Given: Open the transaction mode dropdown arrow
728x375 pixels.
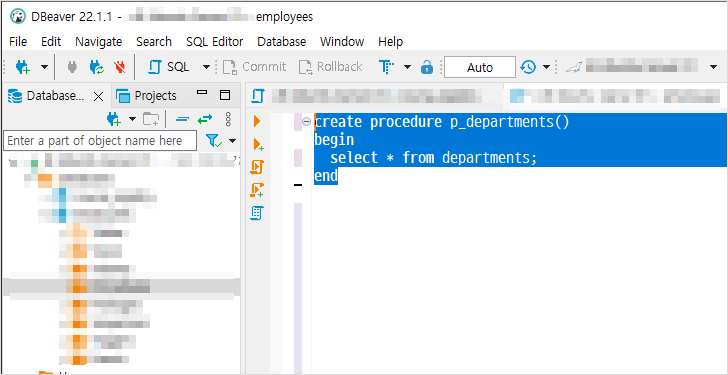Looking at the screenshot, I should click(407, 67).
